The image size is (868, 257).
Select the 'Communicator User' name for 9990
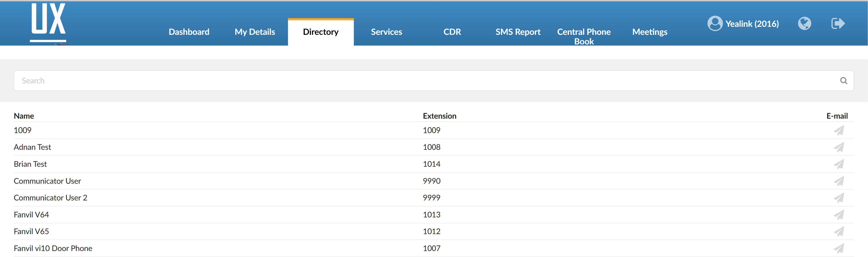tap(47, 181)
